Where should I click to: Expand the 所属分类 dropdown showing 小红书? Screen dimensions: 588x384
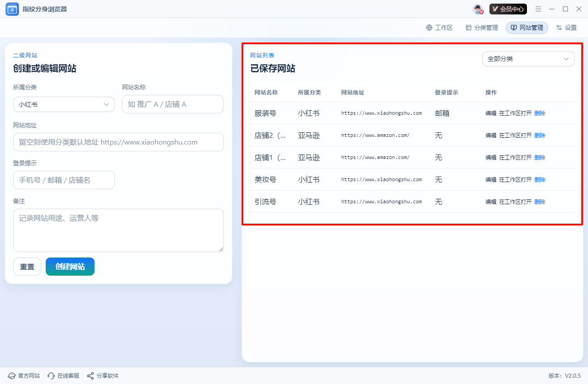click(x=64, y=104)
